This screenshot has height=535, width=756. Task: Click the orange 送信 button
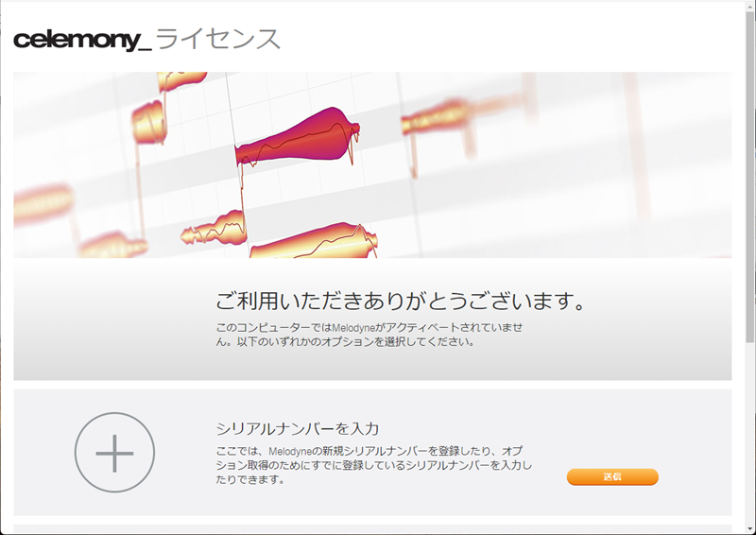click(x=612, y=476)
